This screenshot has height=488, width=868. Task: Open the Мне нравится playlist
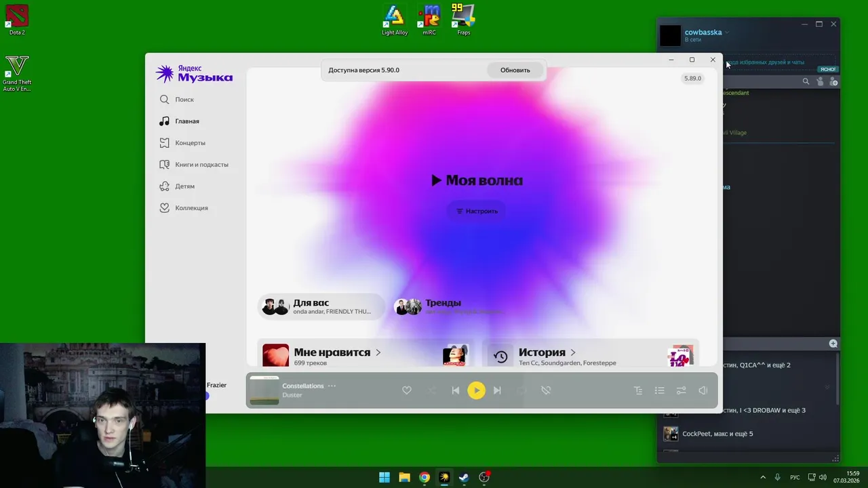pyautogui.click(x=332, y=352)
